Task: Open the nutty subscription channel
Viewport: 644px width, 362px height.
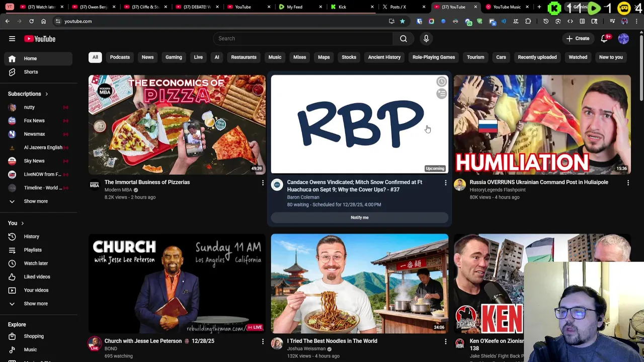Action: pyautogui.click(x=38, y=107)
